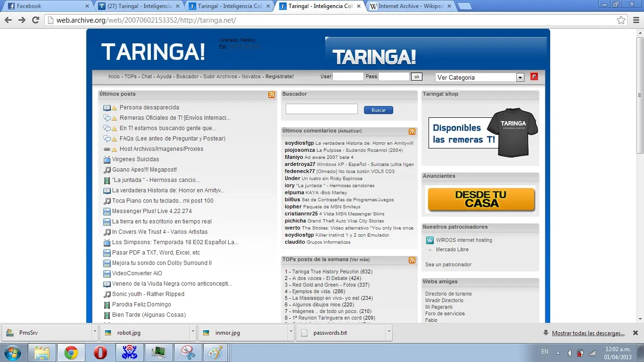
Task: Open passwords.txt download options arrow
Action: 388,333
